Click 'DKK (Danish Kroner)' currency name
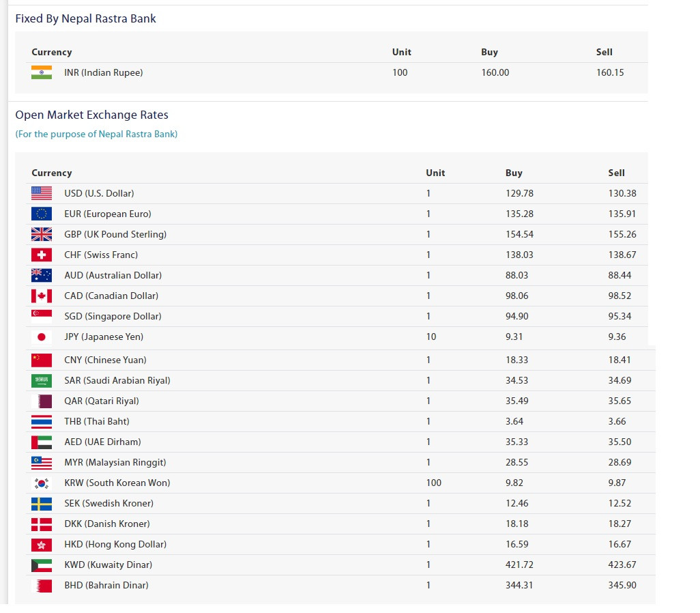Screen dimensions: 700x613 pyautogui.click(x=107, y=524)
